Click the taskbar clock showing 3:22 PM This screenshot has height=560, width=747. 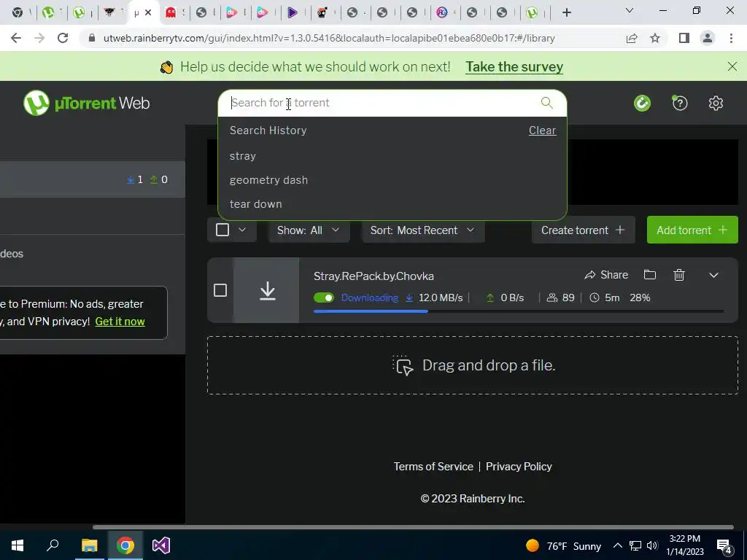tap(684, 545)
